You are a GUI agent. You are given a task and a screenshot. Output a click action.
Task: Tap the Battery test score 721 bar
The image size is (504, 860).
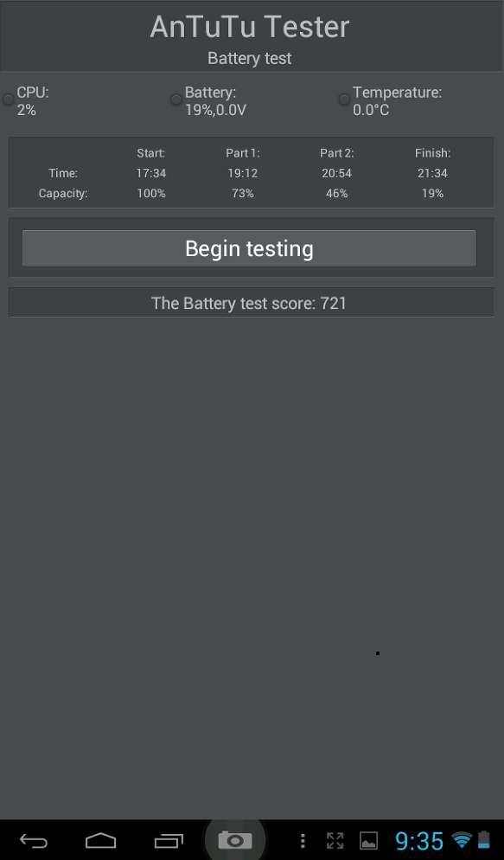point(252,303)
